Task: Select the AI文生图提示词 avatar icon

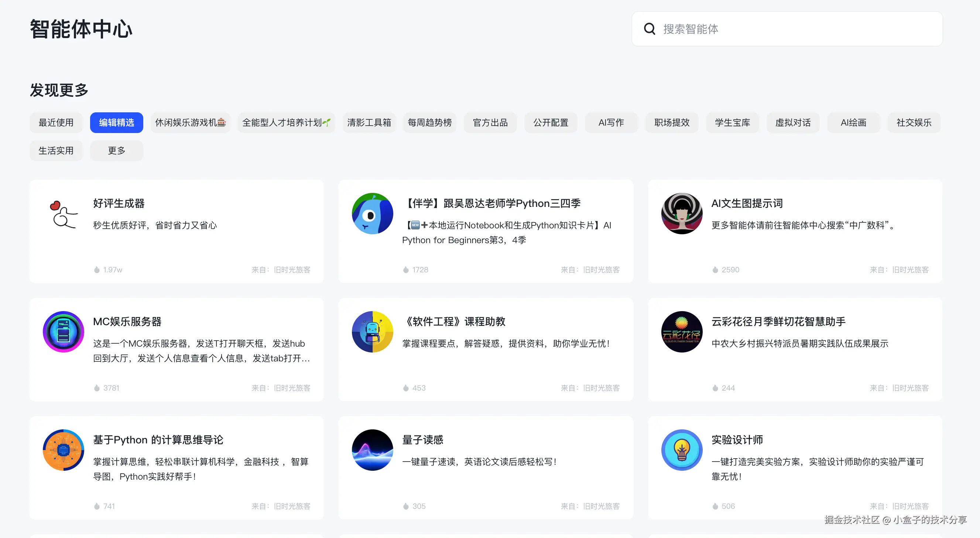Action: pos(681,214)
